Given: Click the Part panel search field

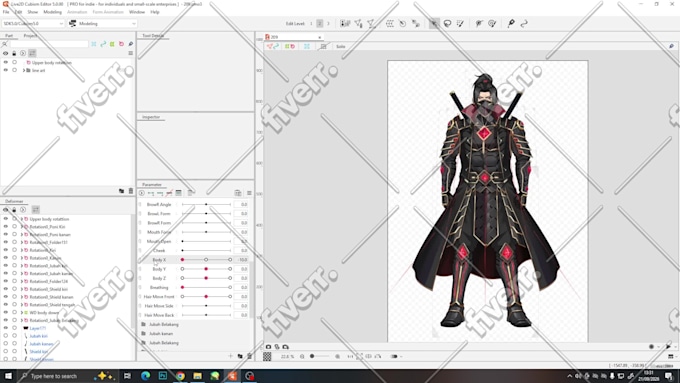Looking at the screenshot, I should (x=49, y=44).
